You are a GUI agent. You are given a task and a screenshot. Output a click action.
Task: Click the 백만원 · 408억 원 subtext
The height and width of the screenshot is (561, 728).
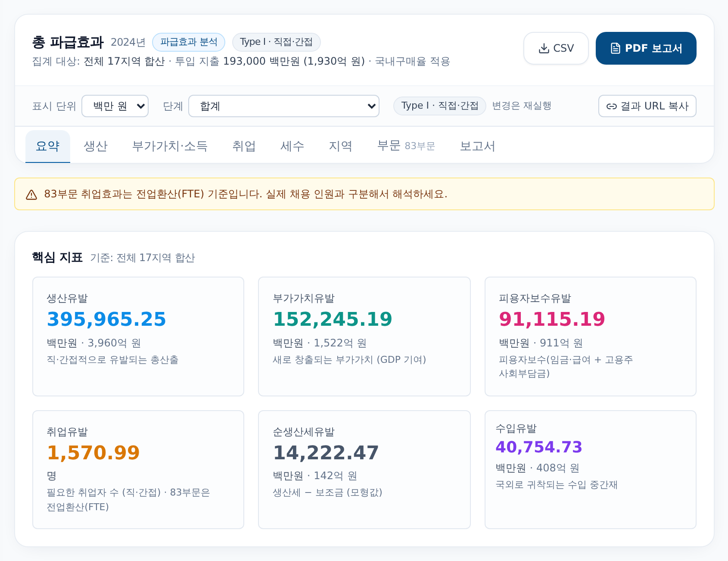click(537, 468)
